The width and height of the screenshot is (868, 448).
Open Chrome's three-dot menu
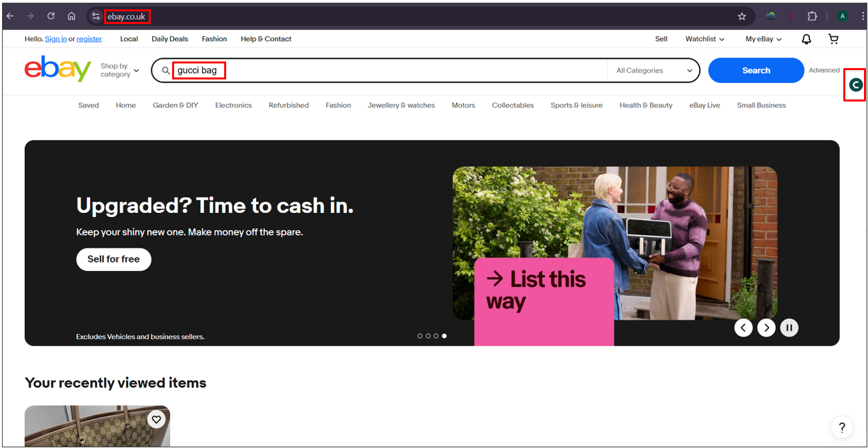[863, 16]
